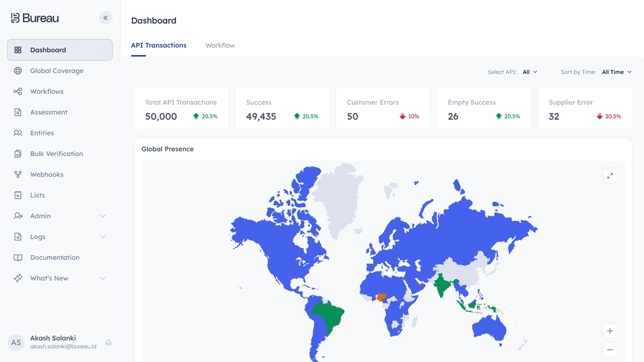Click the Bulk Verification icon
Screen dimensions: 644x362
(x=18, y=153)
